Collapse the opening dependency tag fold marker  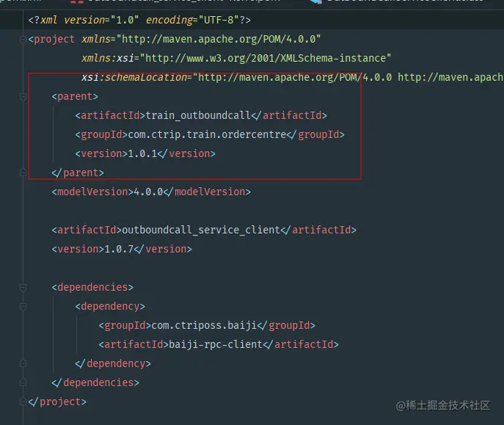pyautogui.click(x=23, y=307)
